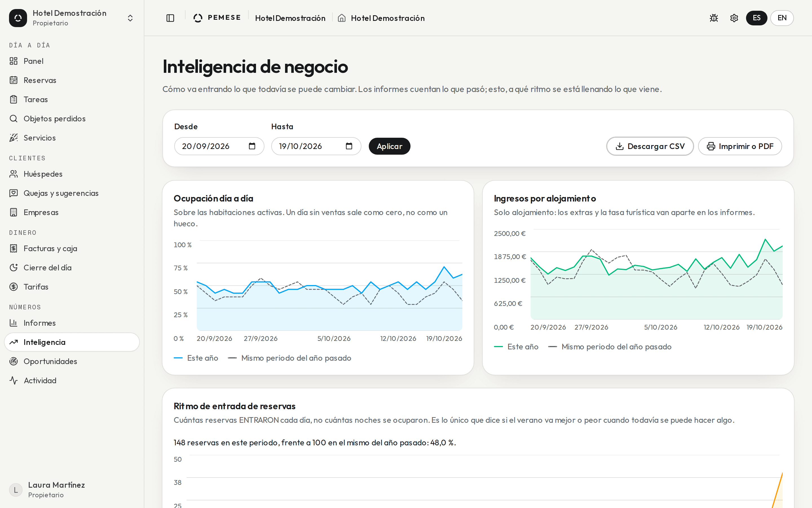Click Cierre del día moon icon
Viewport: 812px width, 508px height.
(14, 268)
